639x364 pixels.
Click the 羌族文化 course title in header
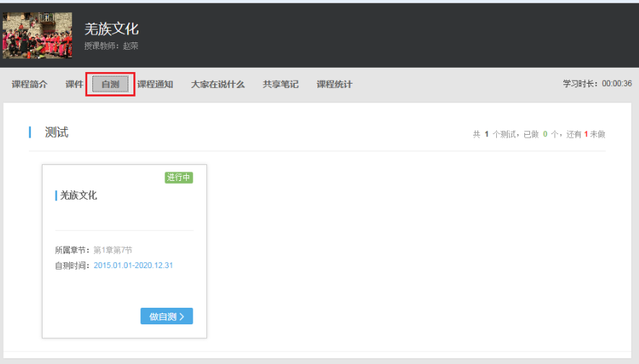(111, 29)
